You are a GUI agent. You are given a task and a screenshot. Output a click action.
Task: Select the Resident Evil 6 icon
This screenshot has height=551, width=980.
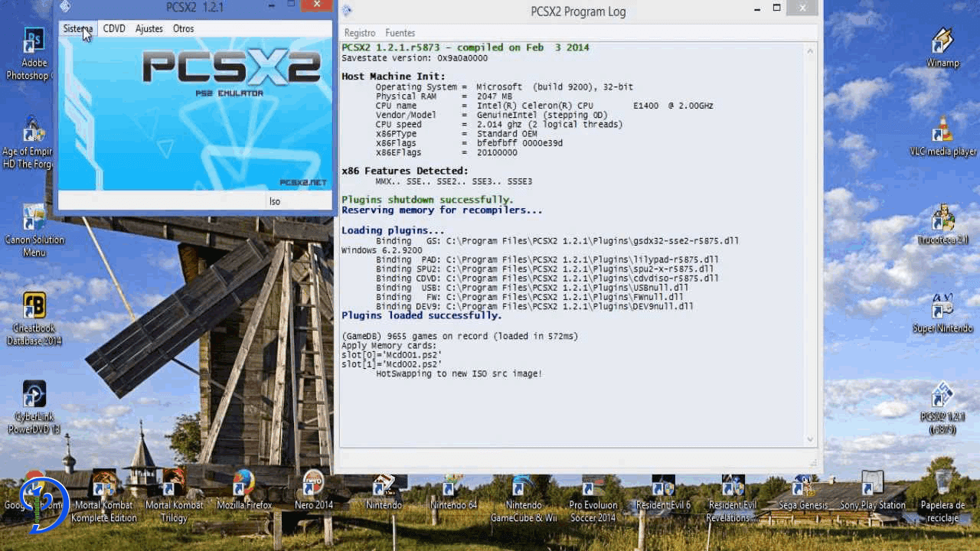(663, 491)
